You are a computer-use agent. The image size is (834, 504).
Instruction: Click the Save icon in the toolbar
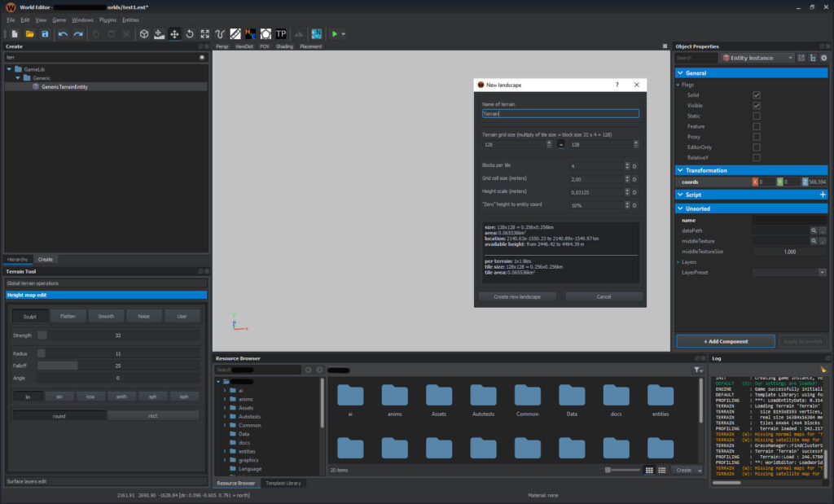(45, 34)
